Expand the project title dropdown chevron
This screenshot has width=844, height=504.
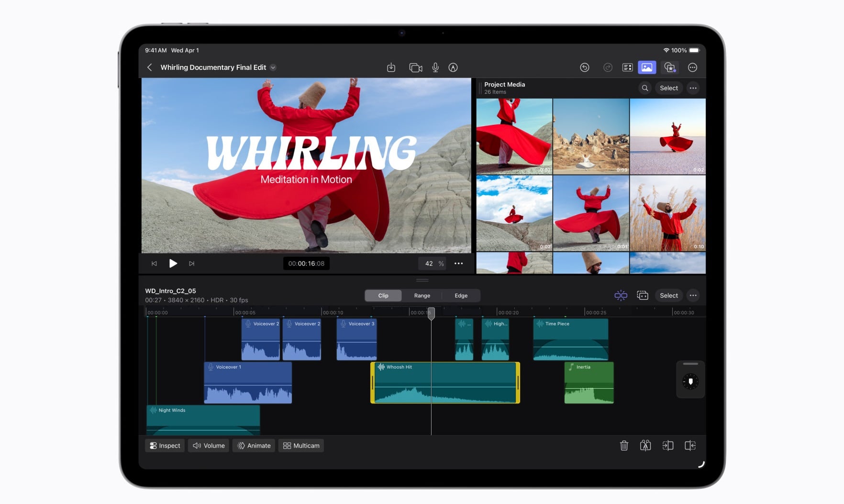(x=273, y=67)
